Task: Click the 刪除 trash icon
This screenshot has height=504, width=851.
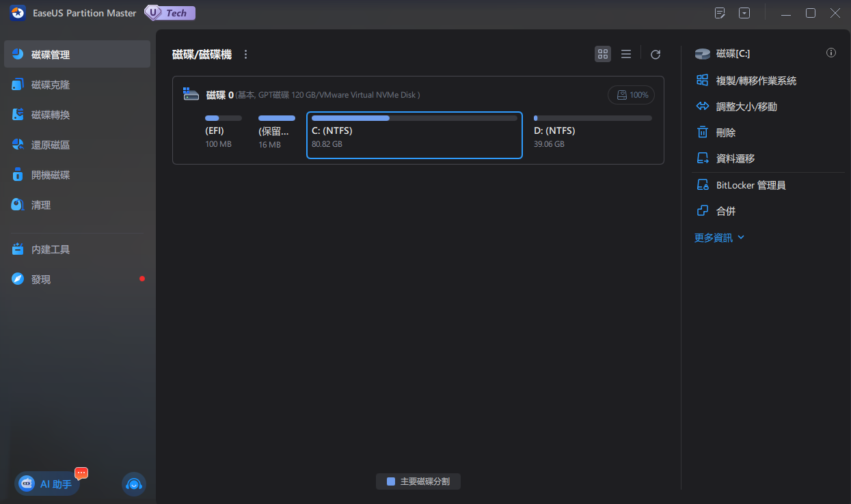Action: tap(702, 132)
